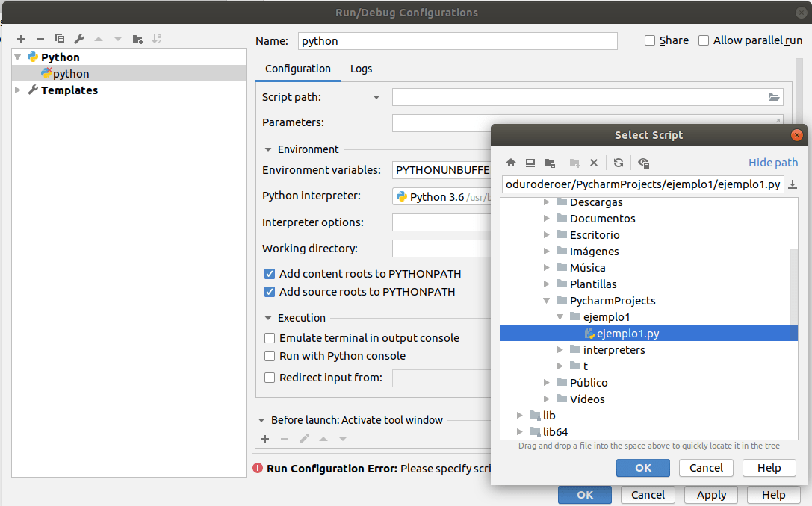Collapse Python node in configurations tree
The width and height of the screenshot is (812, 506).
pos(18,57)
